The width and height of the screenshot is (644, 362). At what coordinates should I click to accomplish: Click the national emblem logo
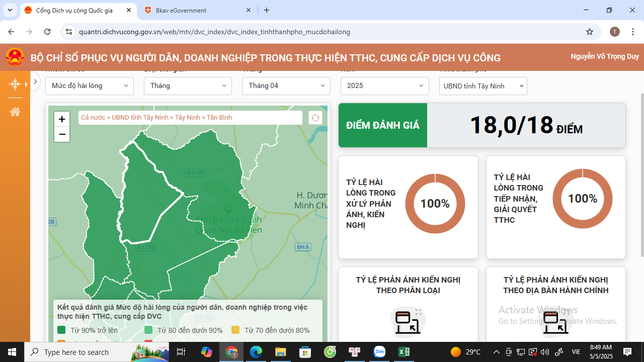[15, 57]
